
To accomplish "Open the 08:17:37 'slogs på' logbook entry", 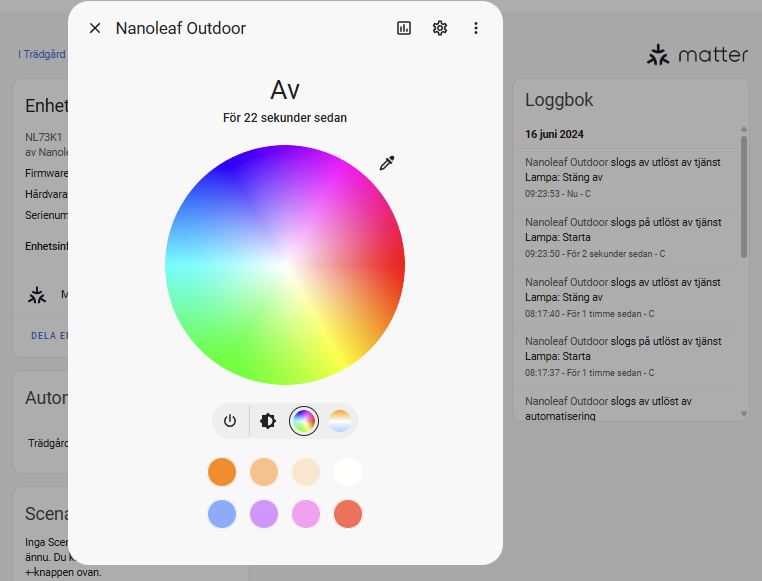I will [x=627, y=357].
